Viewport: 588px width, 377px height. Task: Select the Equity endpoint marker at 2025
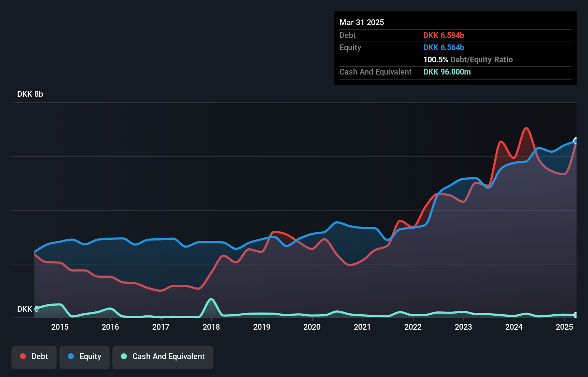coord(576,141)
